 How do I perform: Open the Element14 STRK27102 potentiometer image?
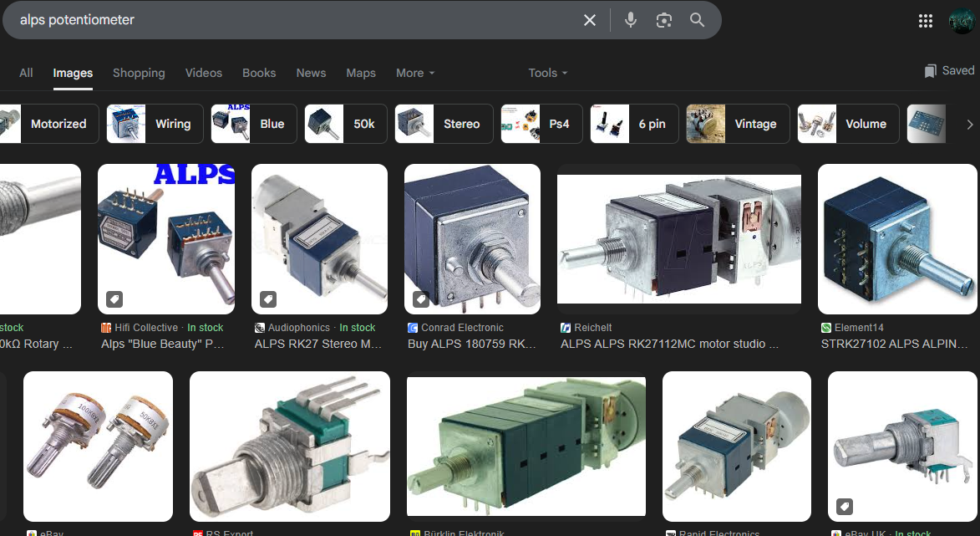click(x=897, y=239)
